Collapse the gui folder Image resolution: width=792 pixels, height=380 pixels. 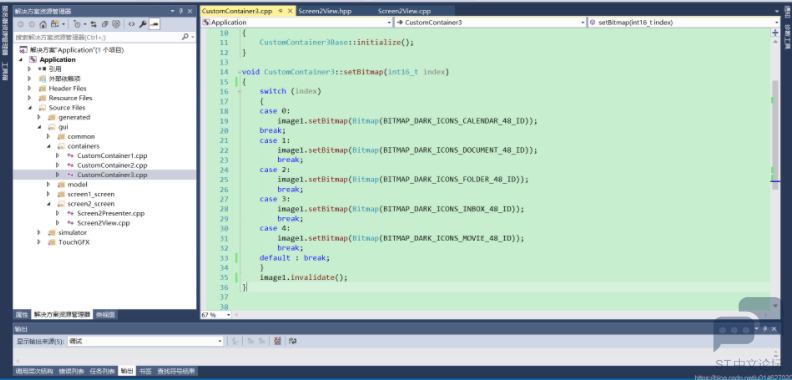(x=39, y=127)
